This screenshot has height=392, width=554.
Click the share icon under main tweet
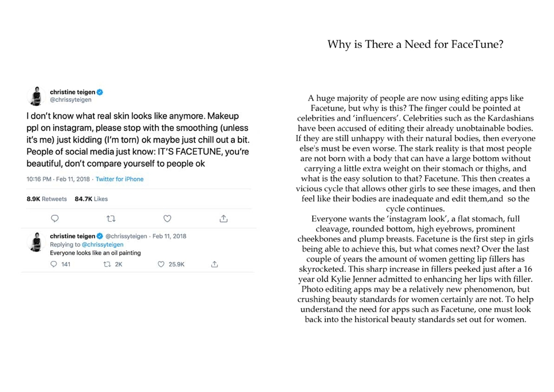point(223,218)
